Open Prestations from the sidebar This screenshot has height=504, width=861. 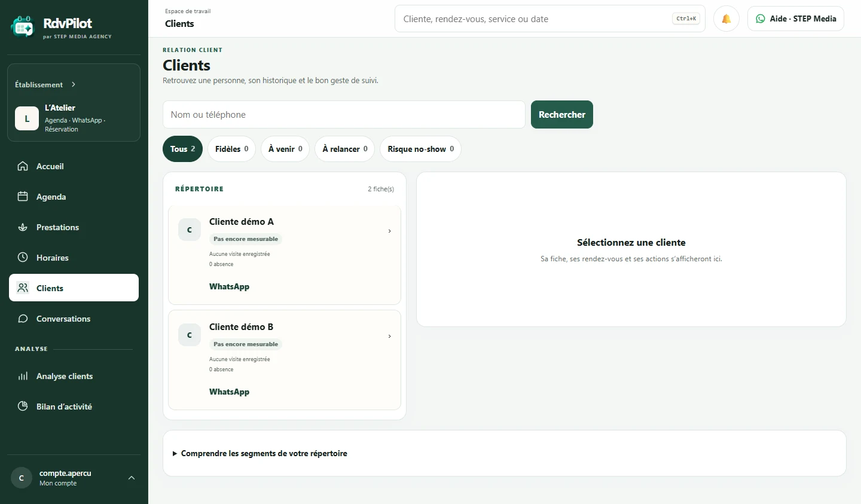(74, 227)
